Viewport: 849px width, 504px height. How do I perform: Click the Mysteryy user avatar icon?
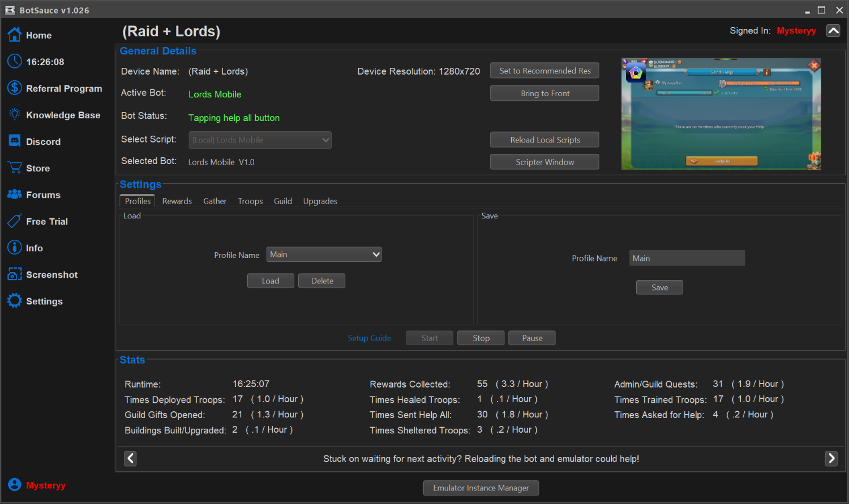point(14,485)
